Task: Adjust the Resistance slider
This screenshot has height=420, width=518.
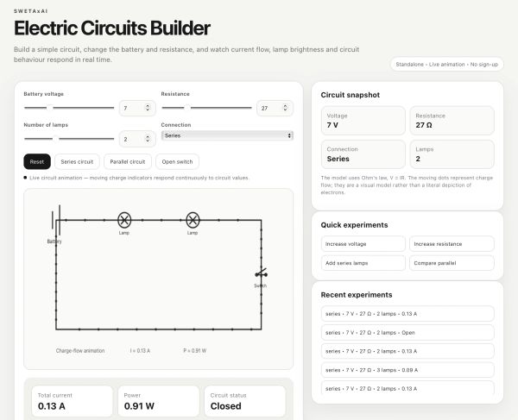Action: pyautogui.click(x=206, y=108)
